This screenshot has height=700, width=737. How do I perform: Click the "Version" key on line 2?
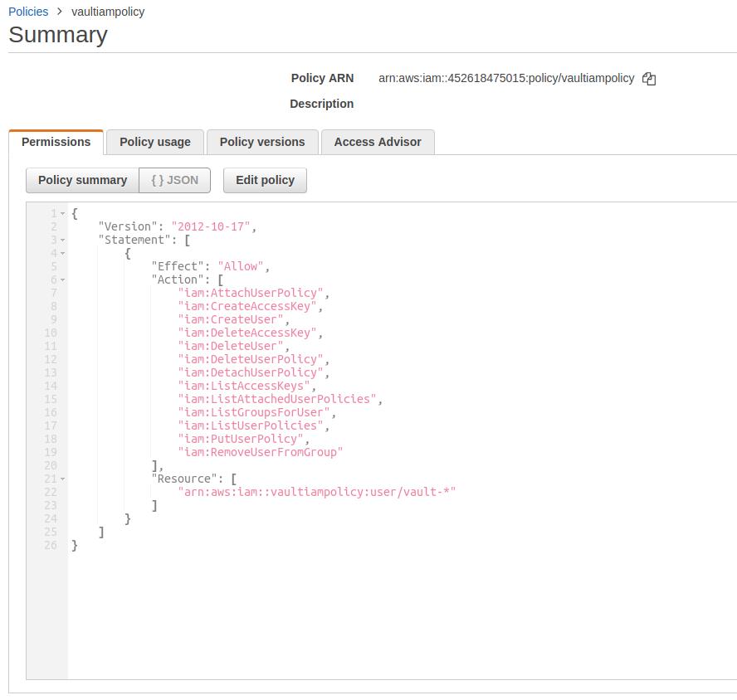click(x=128, y=227)
